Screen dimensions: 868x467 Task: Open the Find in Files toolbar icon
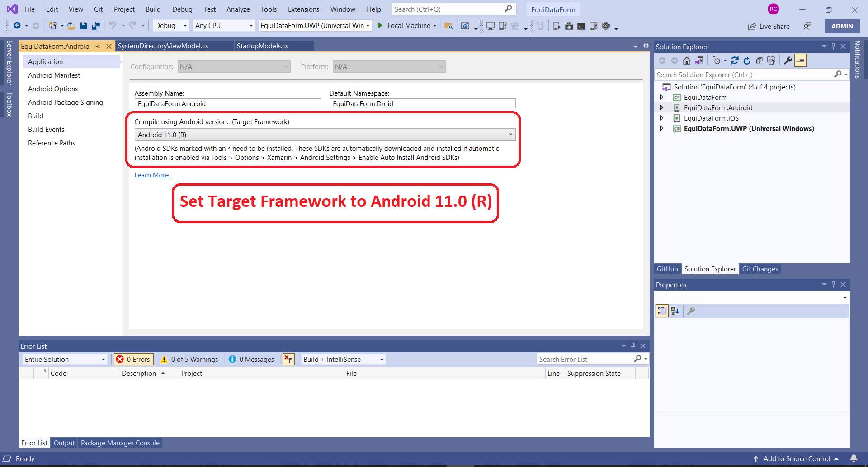(448, 26)
